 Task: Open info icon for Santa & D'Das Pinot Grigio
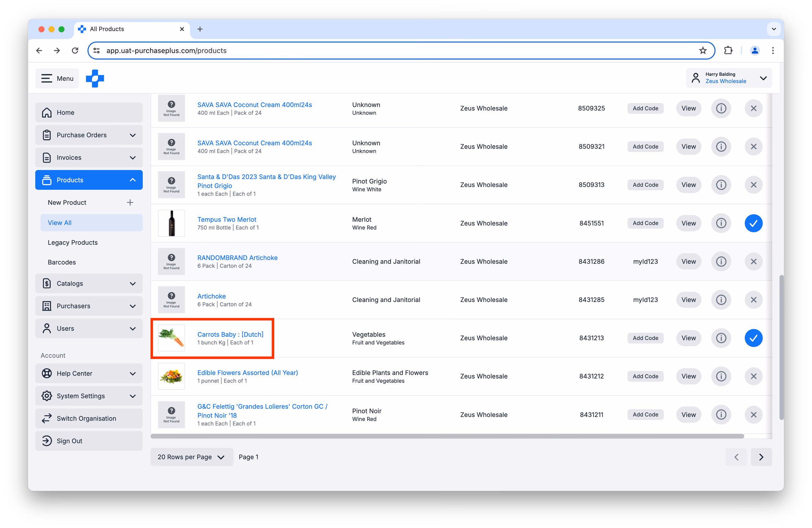721,185
